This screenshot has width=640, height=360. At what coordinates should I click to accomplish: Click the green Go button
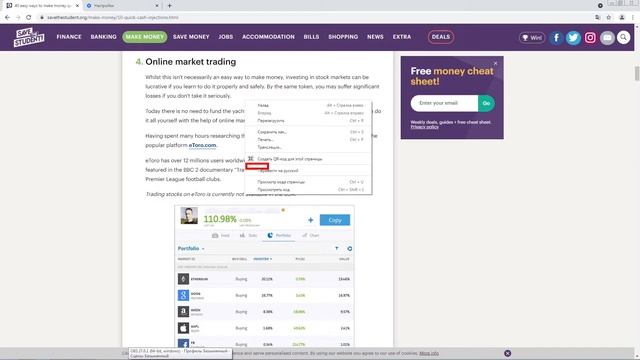pos(486,103)
